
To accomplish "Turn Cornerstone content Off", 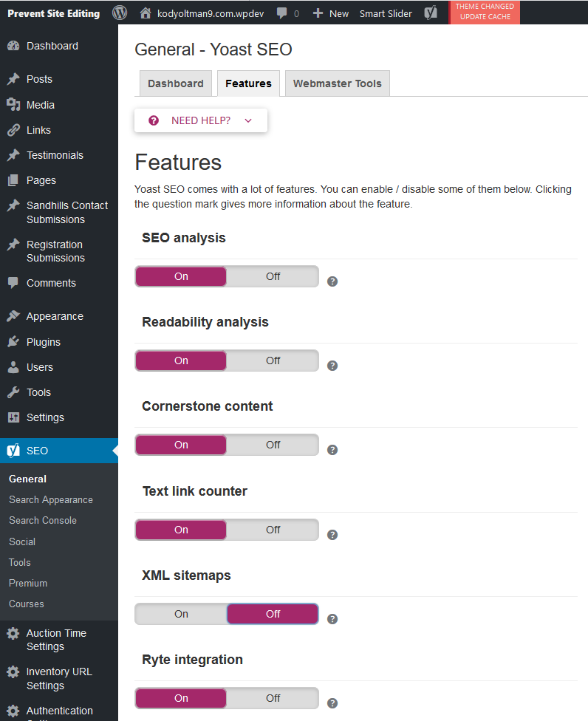I will click(273, 445).
